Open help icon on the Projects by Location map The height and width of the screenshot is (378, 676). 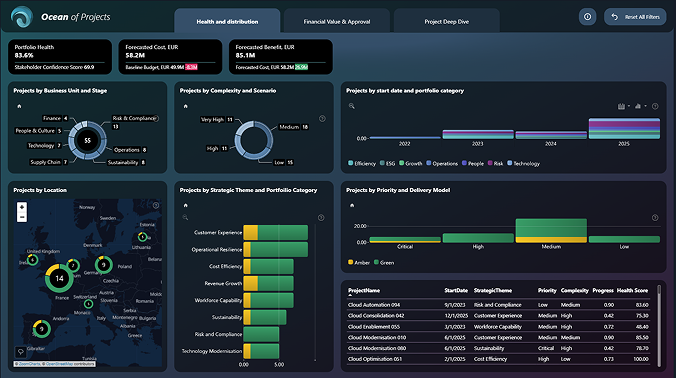point(156,206)
